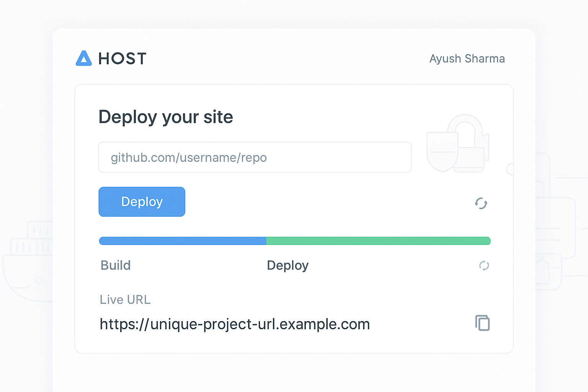Viewport: 588px width, 392px height.
Task: Open the Ayush Sharma account name
Action: coord(467,59)
